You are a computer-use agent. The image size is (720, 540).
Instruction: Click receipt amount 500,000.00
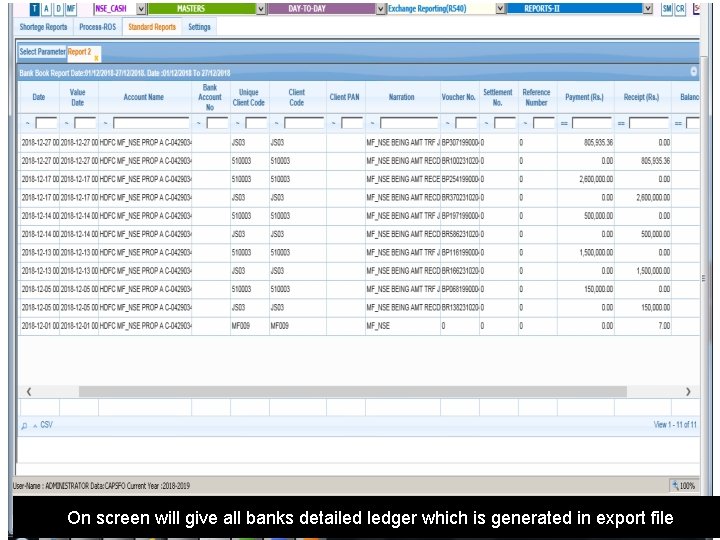coord(656,234)
